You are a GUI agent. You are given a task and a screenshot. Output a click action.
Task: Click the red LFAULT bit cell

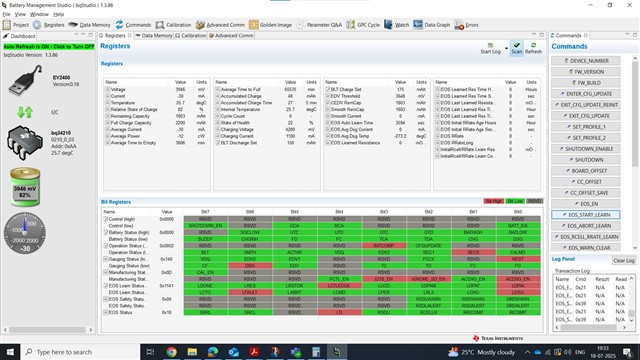250,292
